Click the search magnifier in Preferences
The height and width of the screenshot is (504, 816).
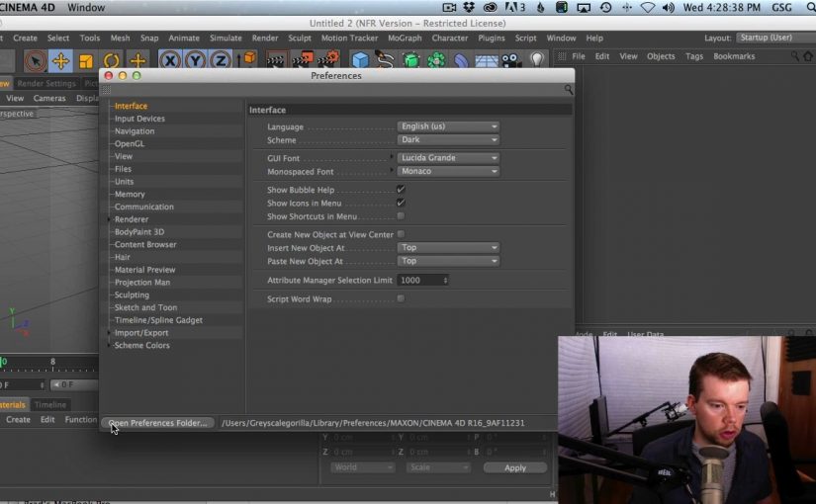(x=569, y=90)
